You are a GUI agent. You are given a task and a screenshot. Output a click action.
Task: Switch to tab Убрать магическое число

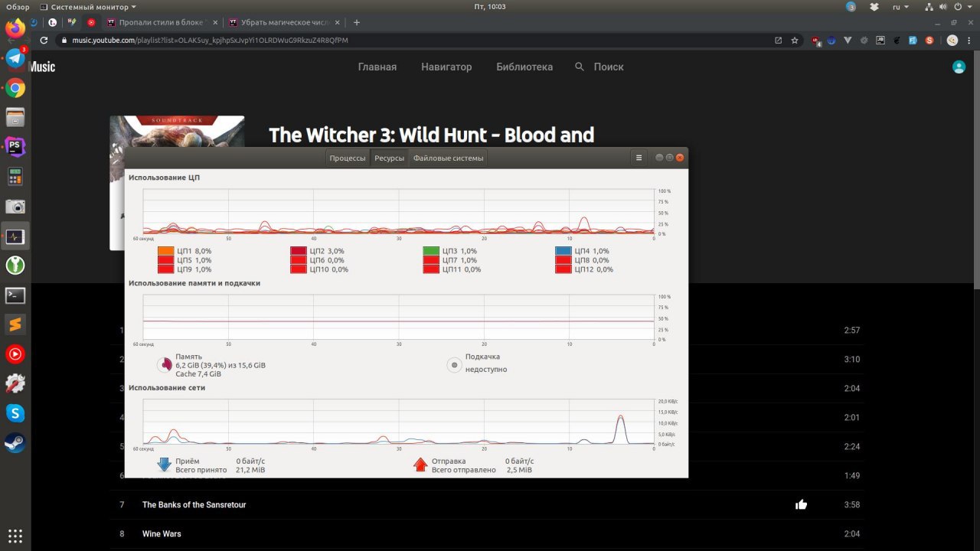284,22
